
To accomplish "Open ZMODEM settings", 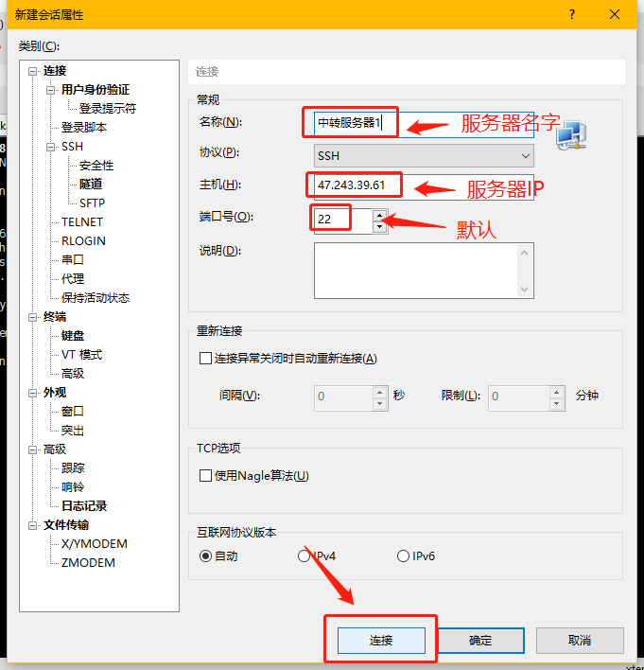I will point(88,563).
